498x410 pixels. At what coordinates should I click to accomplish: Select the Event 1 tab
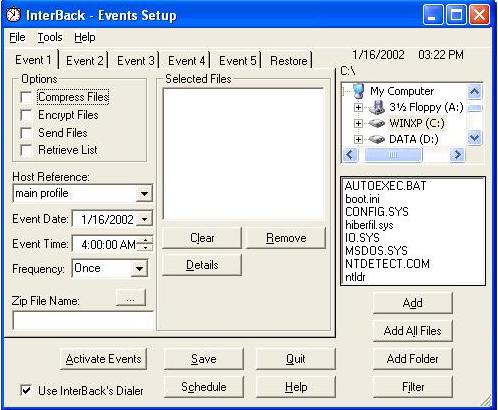pyautogui.click(x=33, y=60)
